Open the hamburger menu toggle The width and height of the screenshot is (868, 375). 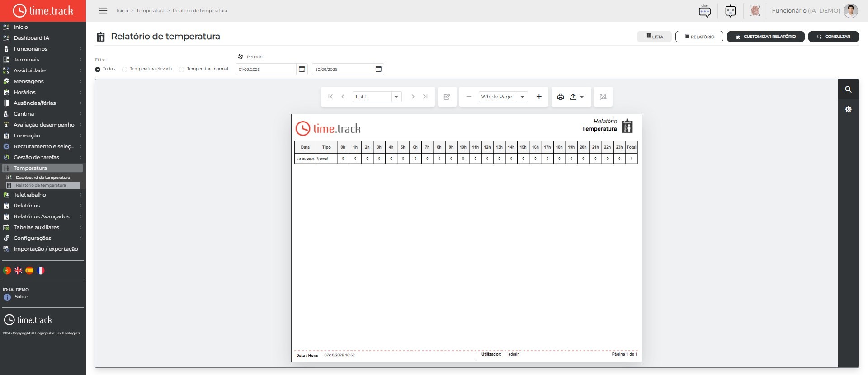click(x=103, y=10)
